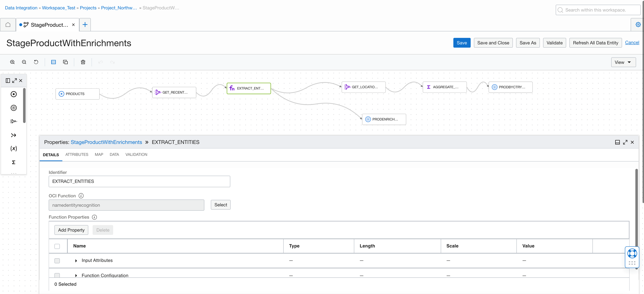Click the Add Property button
The width and height of the screenshot is (644, 294).
pos(71,230)
